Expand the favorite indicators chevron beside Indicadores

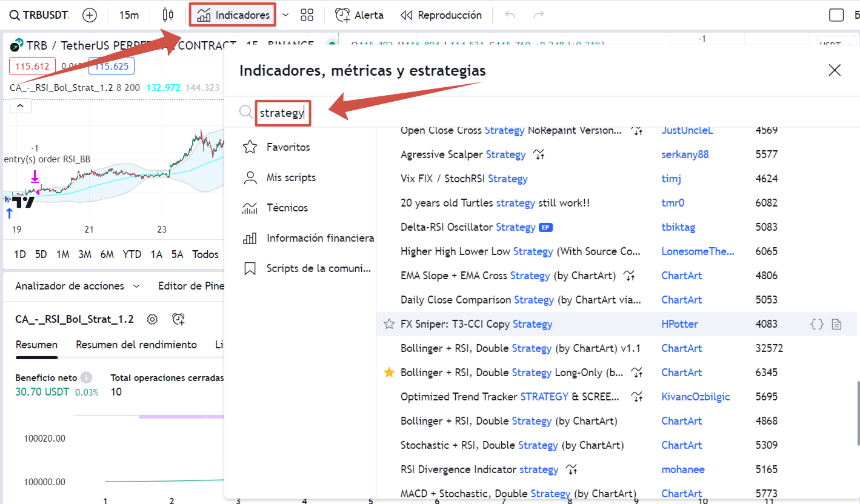[x=285, y=15]
